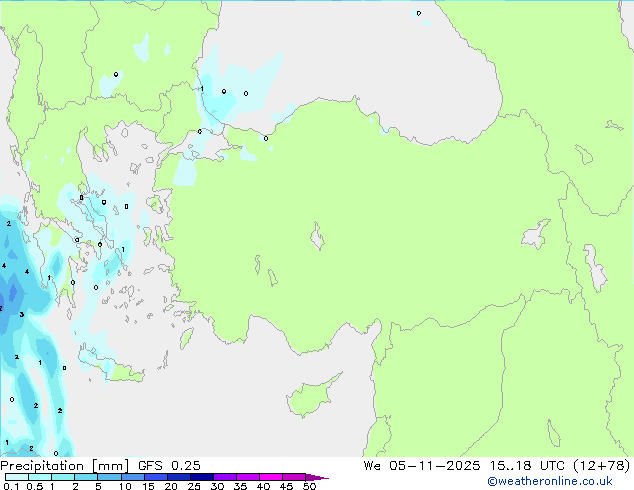Viewport: 634px width, 490px height.
Task: Click the "15..18 UTC" time range text
Action: point(526,466)
